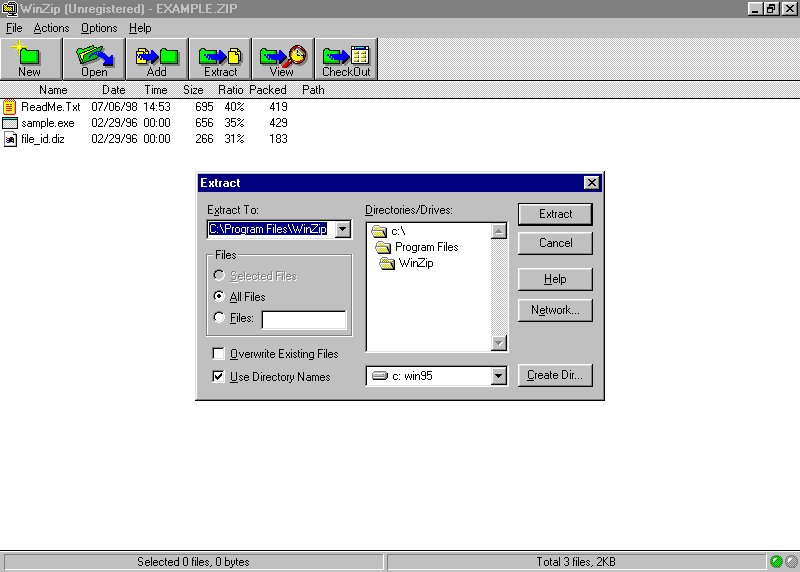Select the sample.exe file name
This screenshot has height=572, width=800.
(x=47, y=123)
